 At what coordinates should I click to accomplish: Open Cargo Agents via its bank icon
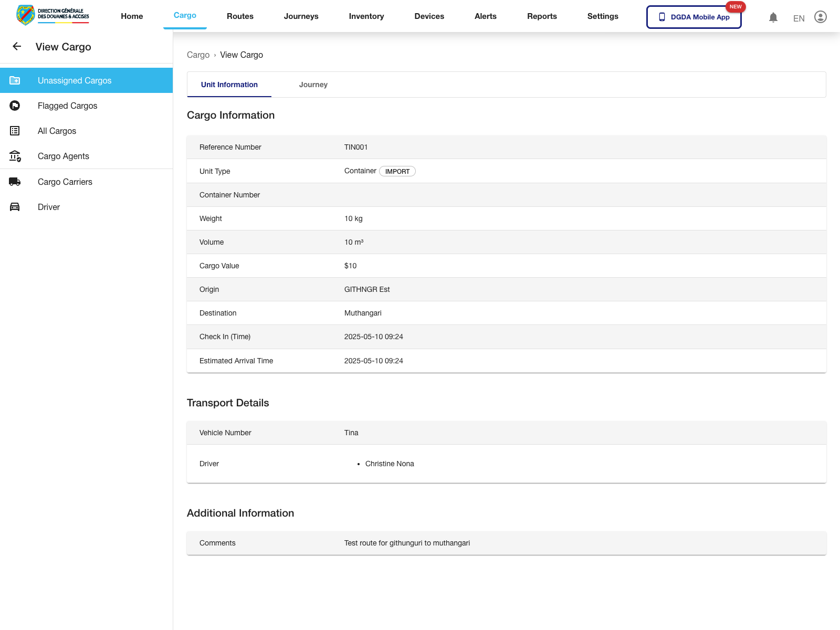15,156
